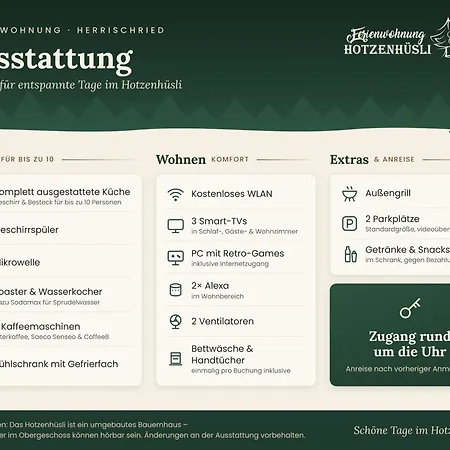Click the Ventilatoren fan icon

176,322
